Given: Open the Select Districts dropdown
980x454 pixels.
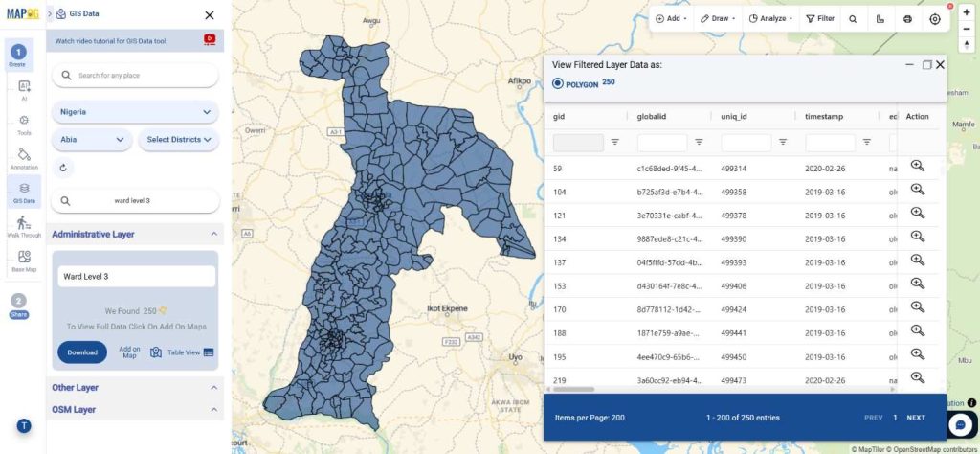Looking at the screenshot, I should click(179, 140).
